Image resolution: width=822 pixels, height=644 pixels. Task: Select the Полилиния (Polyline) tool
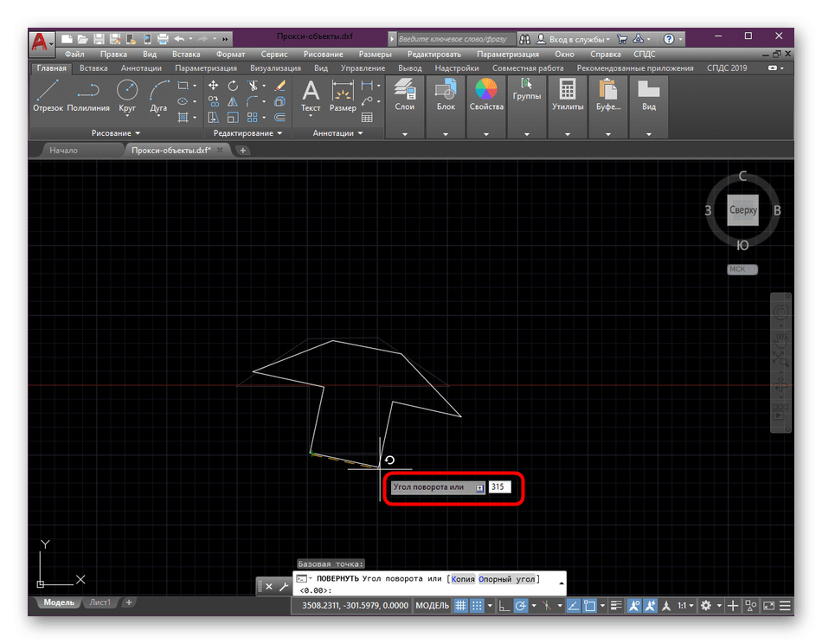tap(88, 96)
